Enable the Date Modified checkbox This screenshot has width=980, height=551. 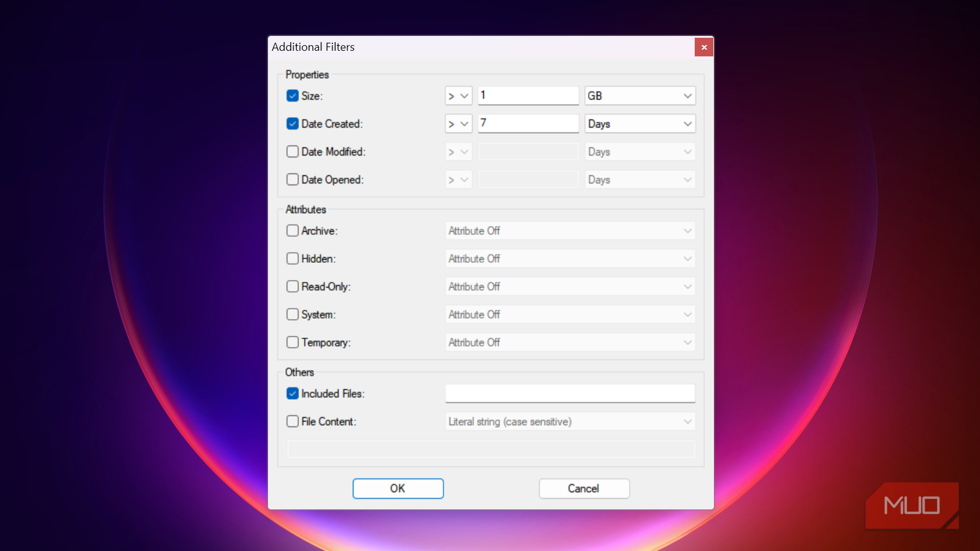pyautogui.click(x=293, y=152)
